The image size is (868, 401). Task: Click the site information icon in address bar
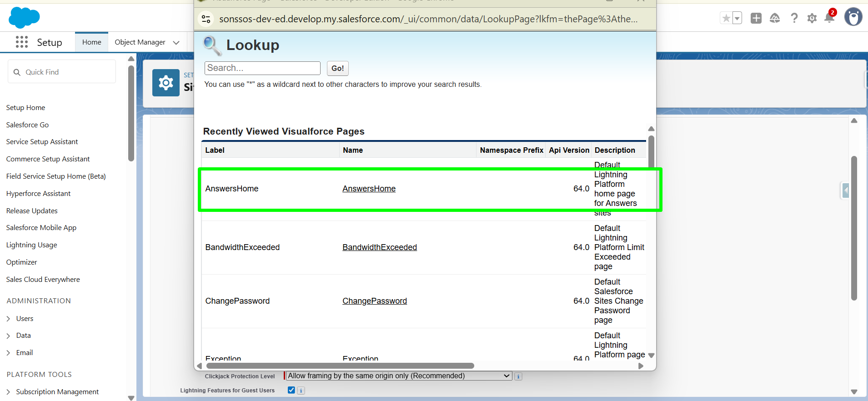(206, 19)
